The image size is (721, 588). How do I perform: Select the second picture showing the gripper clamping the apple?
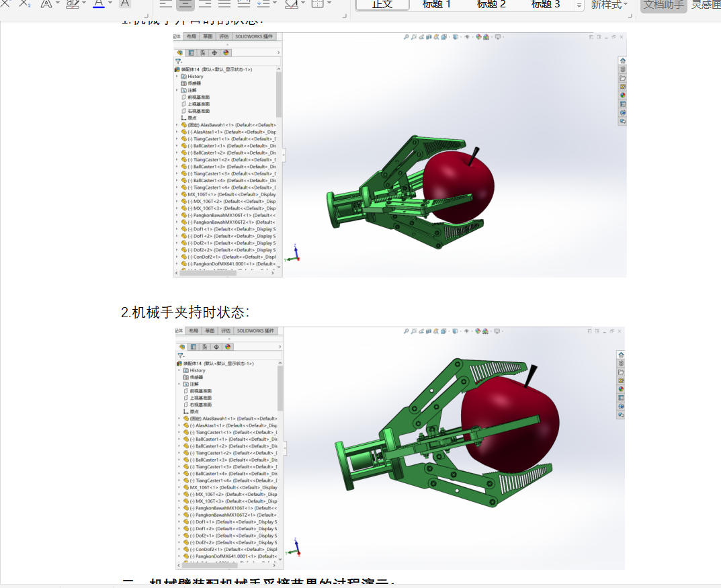click(400, 448)
